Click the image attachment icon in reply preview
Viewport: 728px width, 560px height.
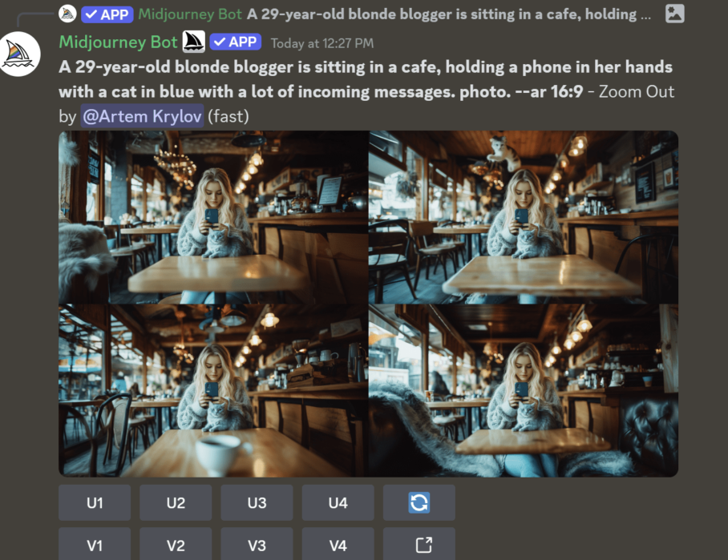(674, 14)
